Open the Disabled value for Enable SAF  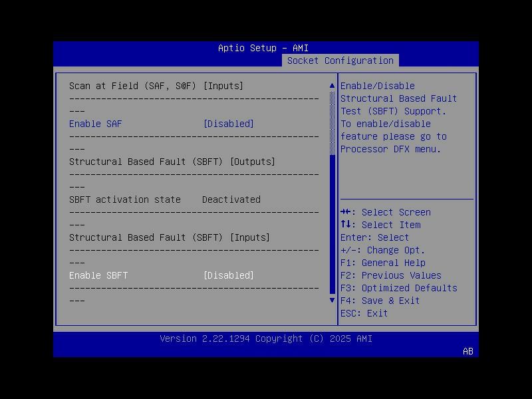[x=229, y=124]
